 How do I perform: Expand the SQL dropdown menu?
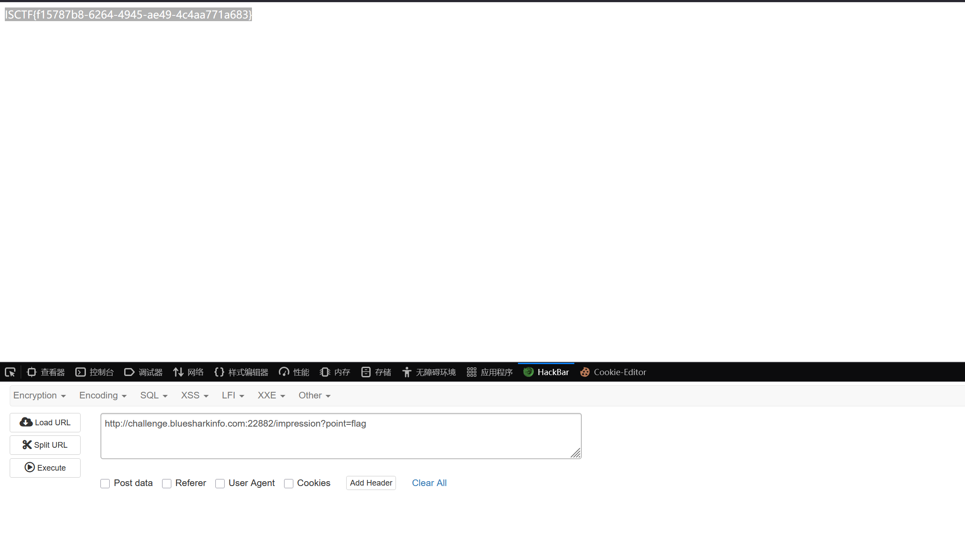154,396
